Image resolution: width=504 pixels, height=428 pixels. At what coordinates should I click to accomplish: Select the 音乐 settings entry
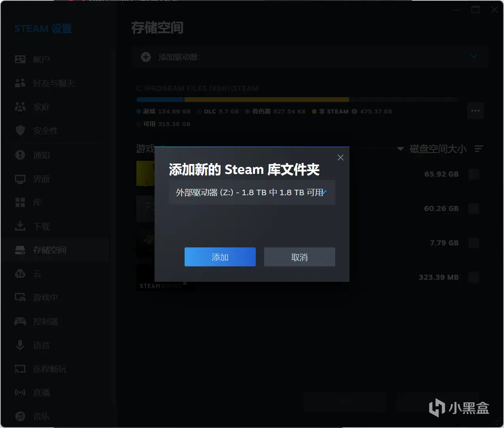pos(55,416)
